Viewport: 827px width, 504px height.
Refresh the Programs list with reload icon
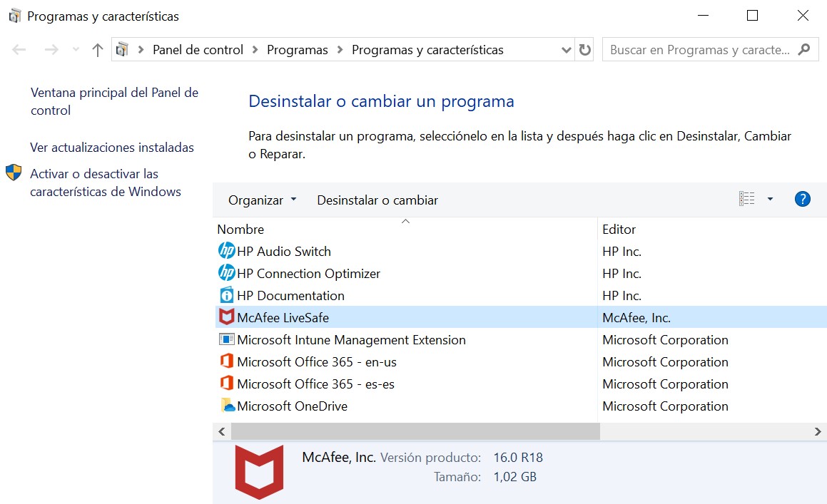584,50
